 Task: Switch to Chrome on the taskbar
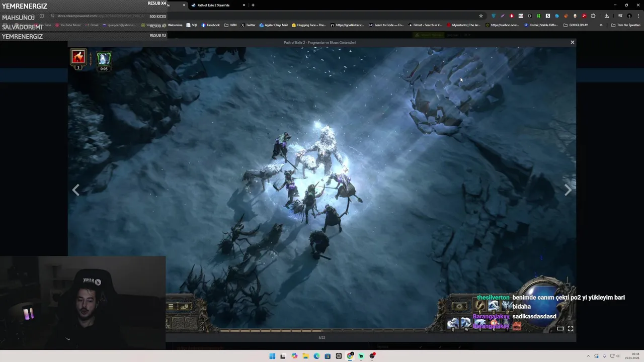click(350, 356)
